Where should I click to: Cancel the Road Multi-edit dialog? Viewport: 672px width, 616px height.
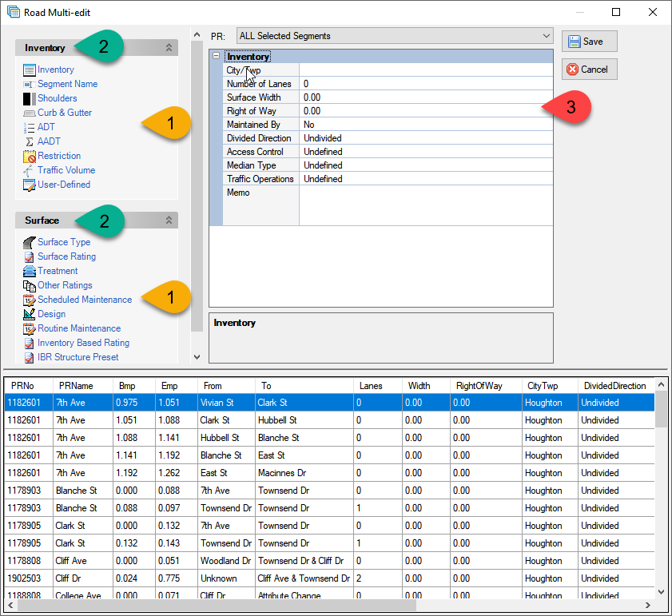coord(589,70)
